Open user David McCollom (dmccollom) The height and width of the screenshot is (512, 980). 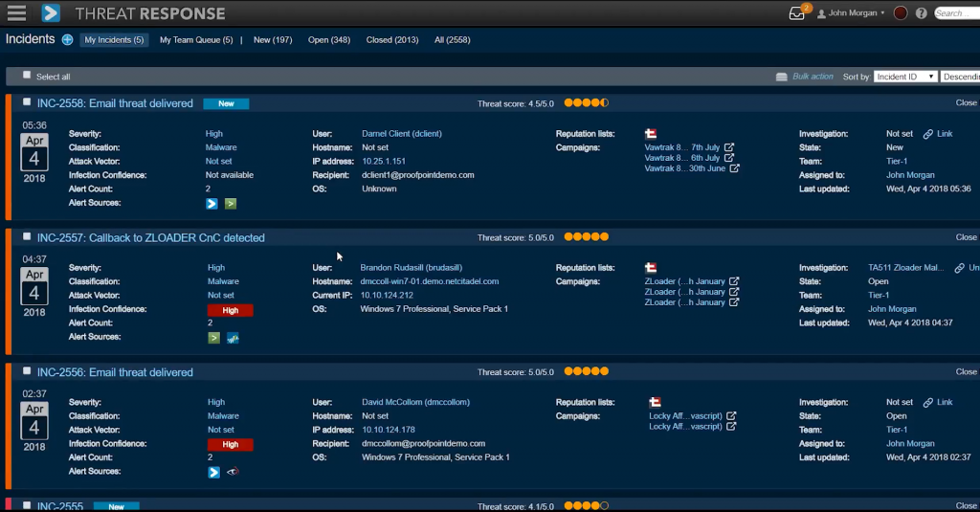pos(415,402)
